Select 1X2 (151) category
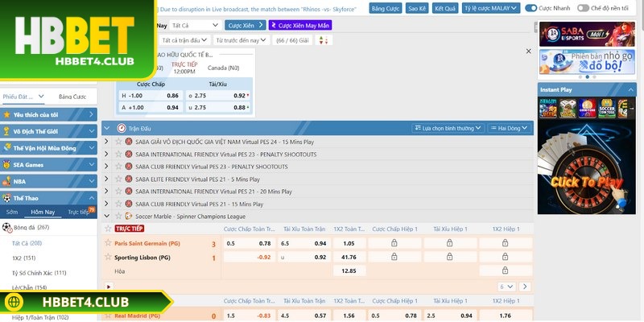 point(24,258)
